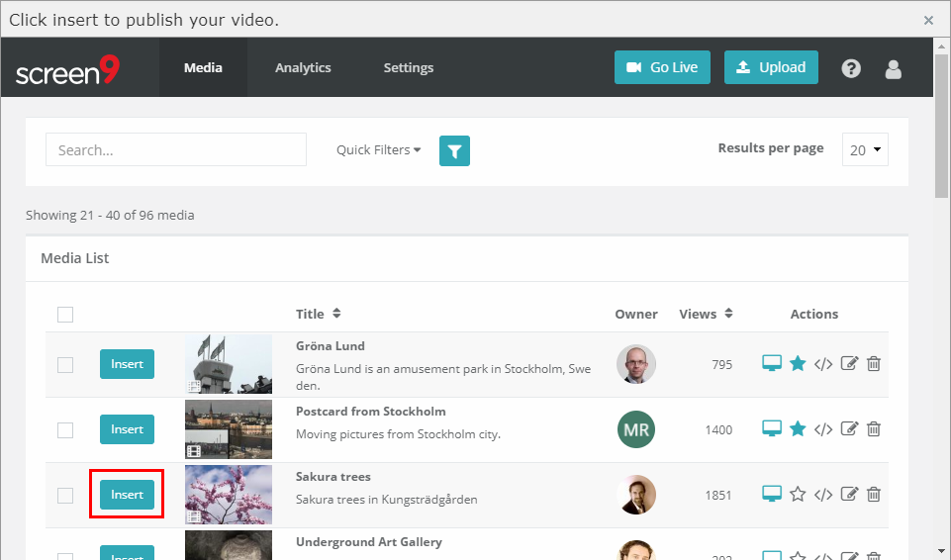Open the Underground Art Gallery title
The height and width of the screenshot is (560, 951).
(x=369, y=542)
